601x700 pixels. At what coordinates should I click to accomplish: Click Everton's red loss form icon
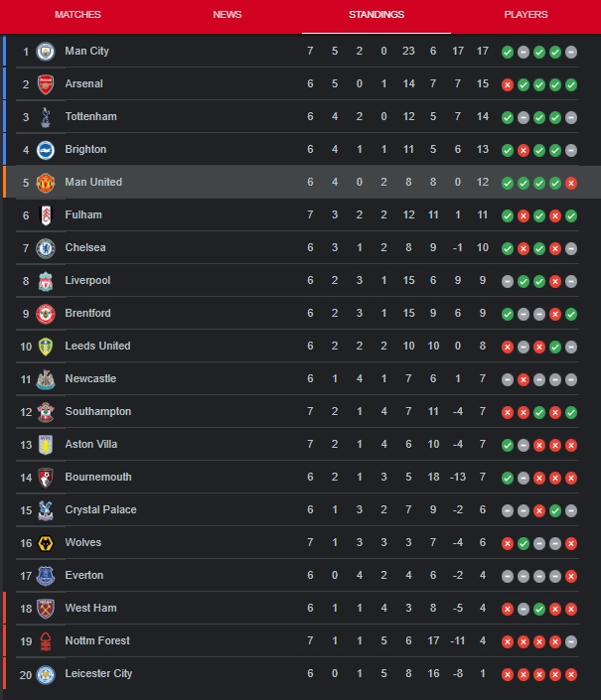coord(571,576)
